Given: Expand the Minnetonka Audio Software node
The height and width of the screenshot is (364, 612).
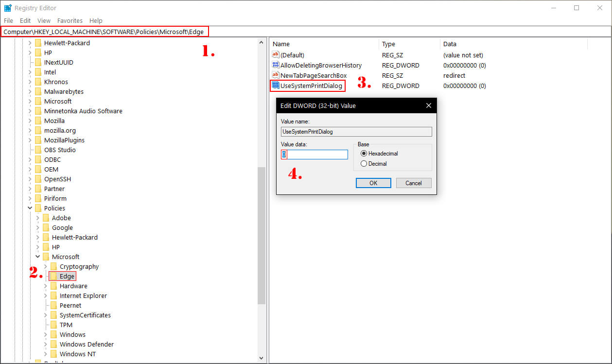Looking at the screenshot, I should click(x=30, y=111).
